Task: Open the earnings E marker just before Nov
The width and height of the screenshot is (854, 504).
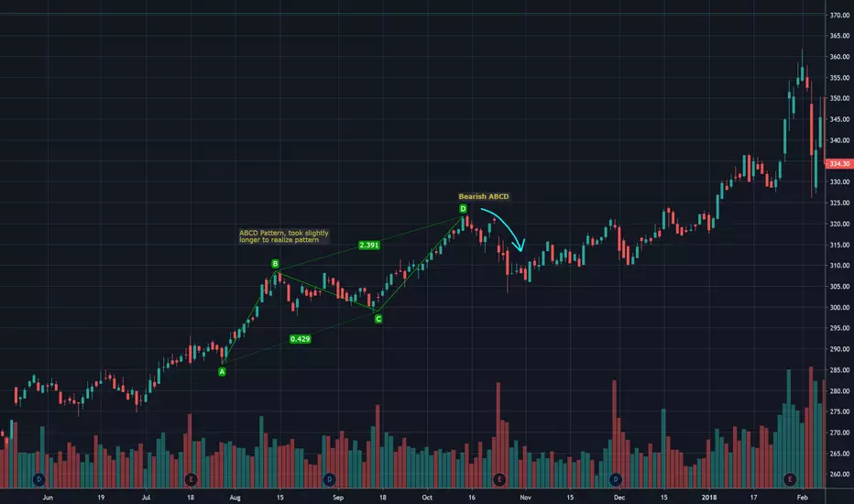Action: [x=498, y=479]
